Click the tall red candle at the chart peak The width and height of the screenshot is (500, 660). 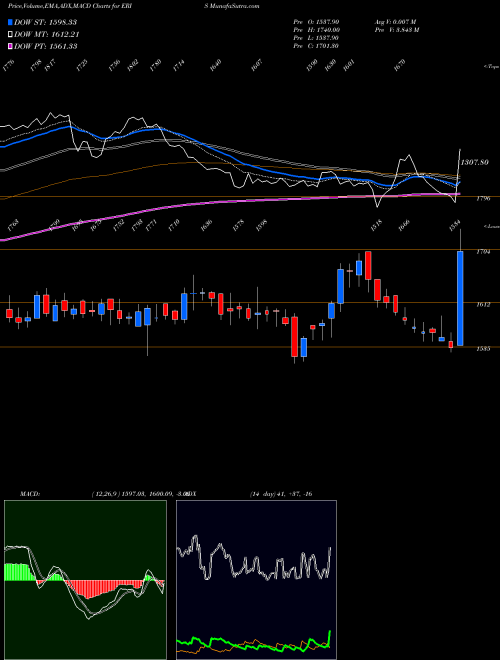point(368,265)
